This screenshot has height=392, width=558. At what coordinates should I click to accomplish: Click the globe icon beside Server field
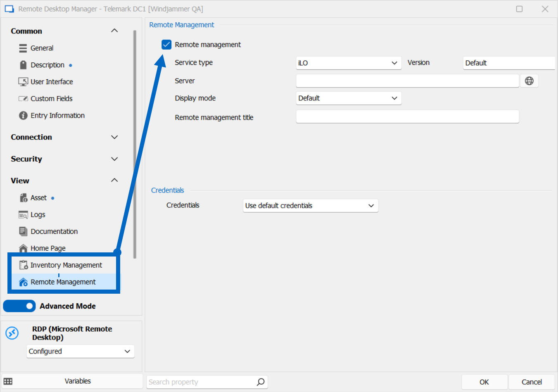pyautogui.click(x=529, y=81)
